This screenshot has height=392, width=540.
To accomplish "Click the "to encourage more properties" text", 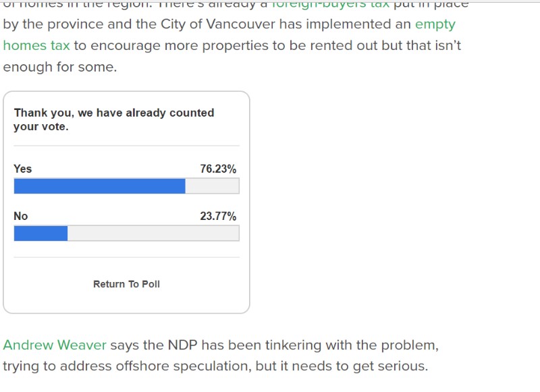I will 171,45.
